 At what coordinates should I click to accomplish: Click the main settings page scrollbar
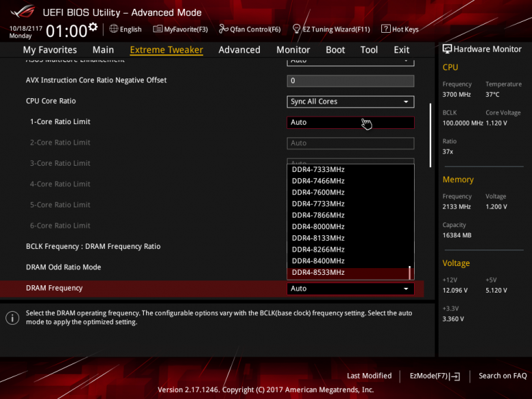(430, 135)
